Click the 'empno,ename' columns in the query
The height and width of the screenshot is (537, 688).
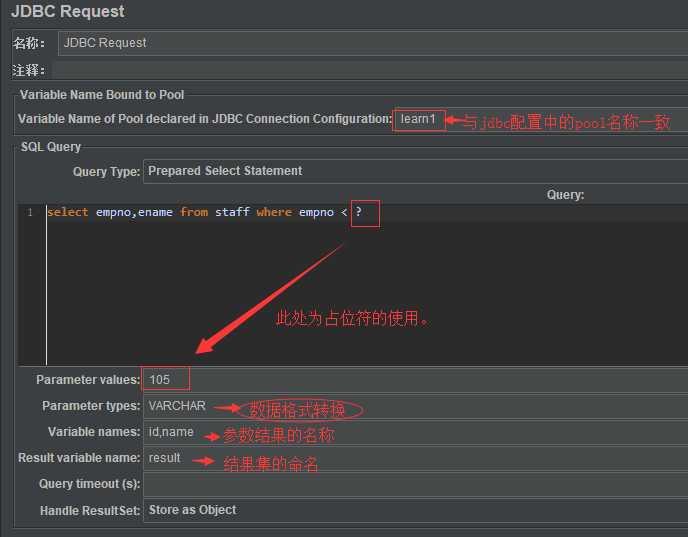pyautogui.click(x=134, y=212)
